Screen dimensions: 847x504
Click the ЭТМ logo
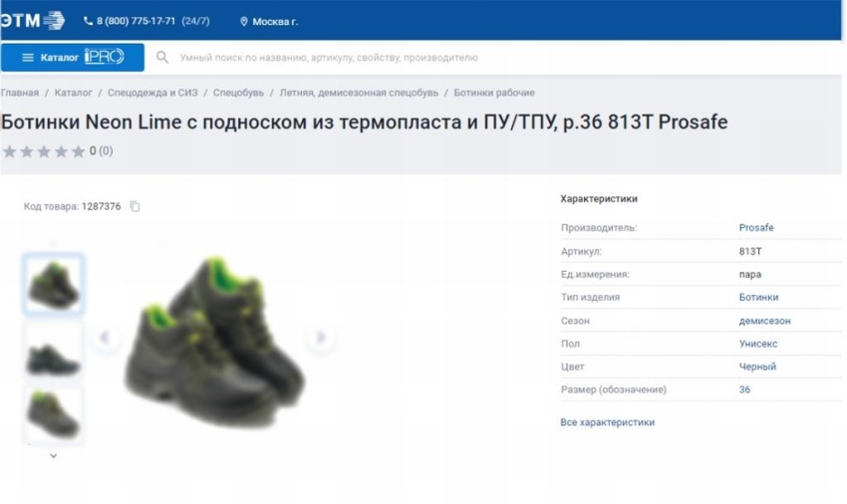33,21
